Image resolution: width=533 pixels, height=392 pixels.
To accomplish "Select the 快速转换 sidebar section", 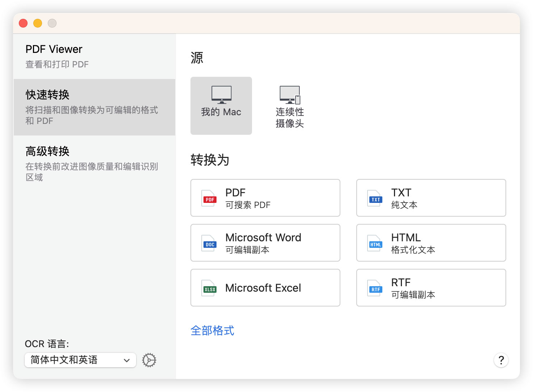I will point(95,107).
